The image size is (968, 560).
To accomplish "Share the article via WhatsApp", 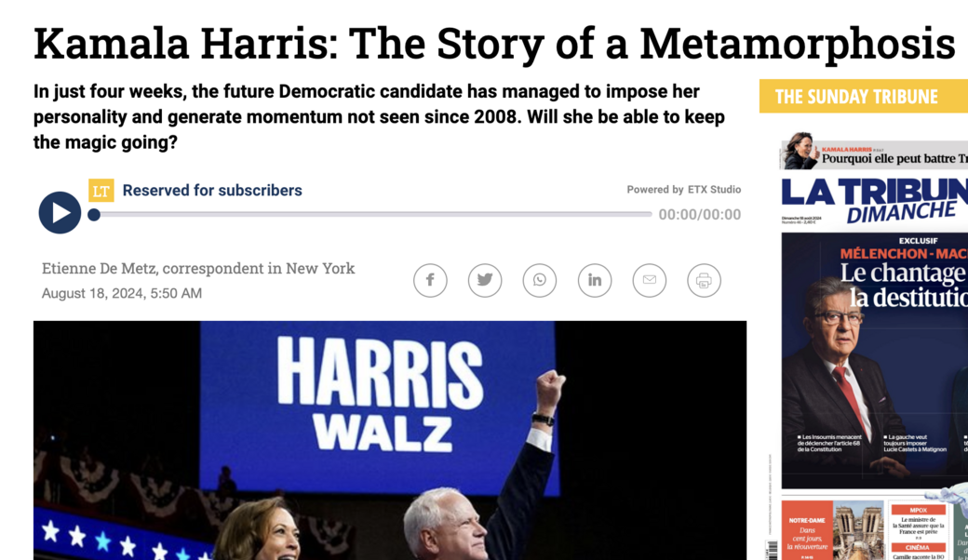I will point(540,280).
